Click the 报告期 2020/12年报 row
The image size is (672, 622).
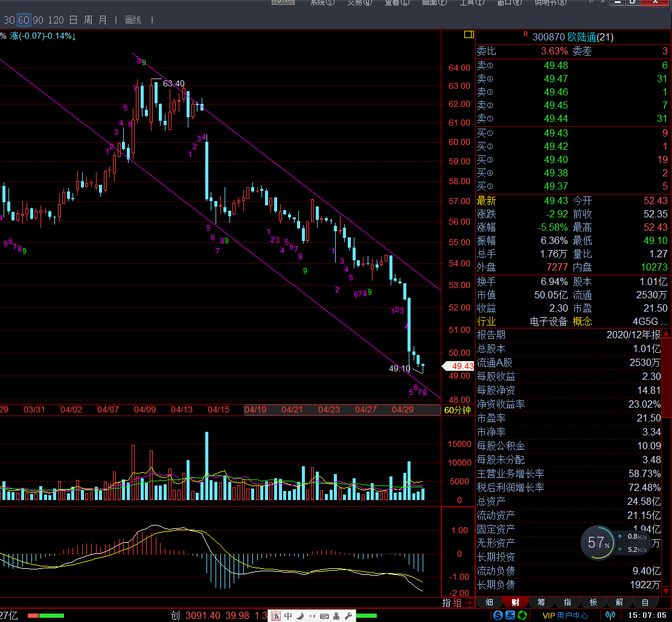click(x=569, y=335)
